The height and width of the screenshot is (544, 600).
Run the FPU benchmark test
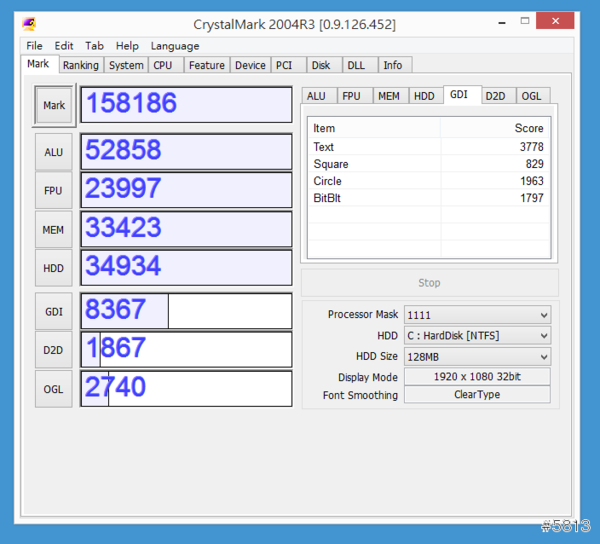(54, 190)
